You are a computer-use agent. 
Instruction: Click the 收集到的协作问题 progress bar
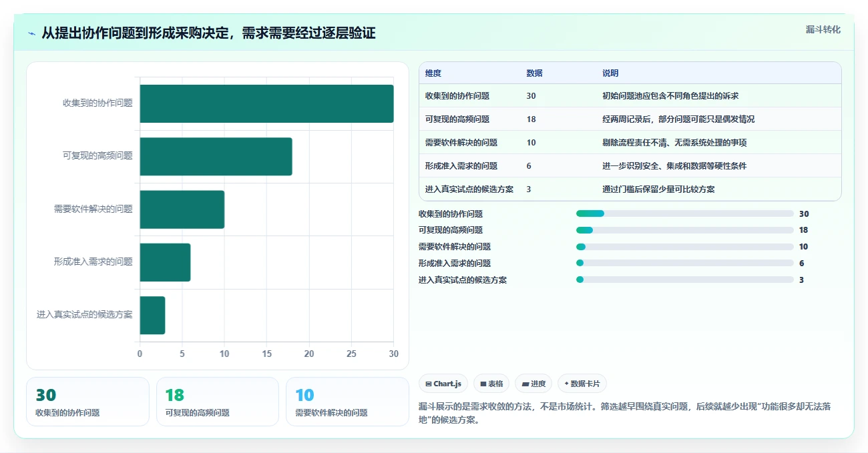coord(685,213)
